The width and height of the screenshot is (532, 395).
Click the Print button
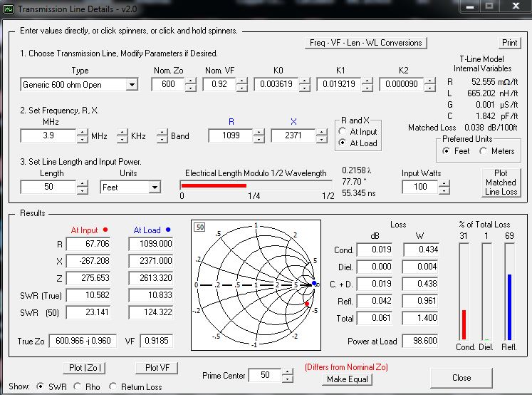click(509, 43)
